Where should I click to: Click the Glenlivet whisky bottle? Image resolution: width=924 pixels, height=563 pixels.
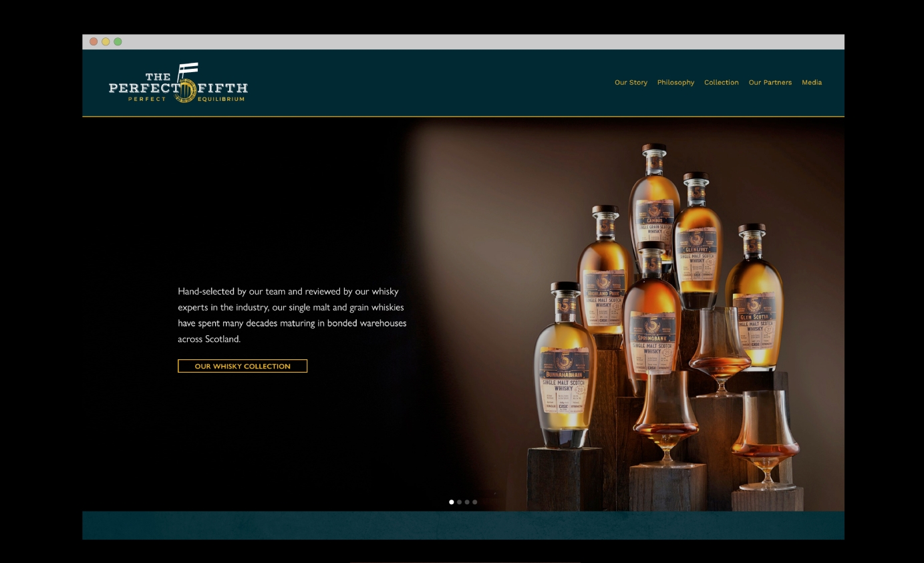click(697, 247)
